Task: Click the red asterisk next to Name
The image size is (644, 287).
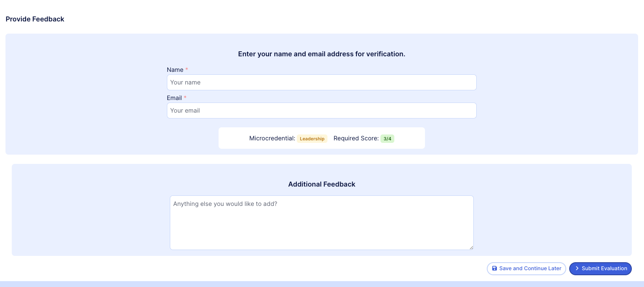Action: point(187,70)
